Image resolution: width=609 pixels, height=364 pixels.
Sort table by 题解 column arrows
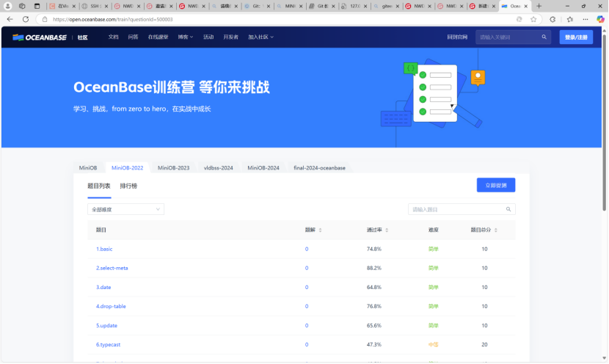tap(320, 230)
